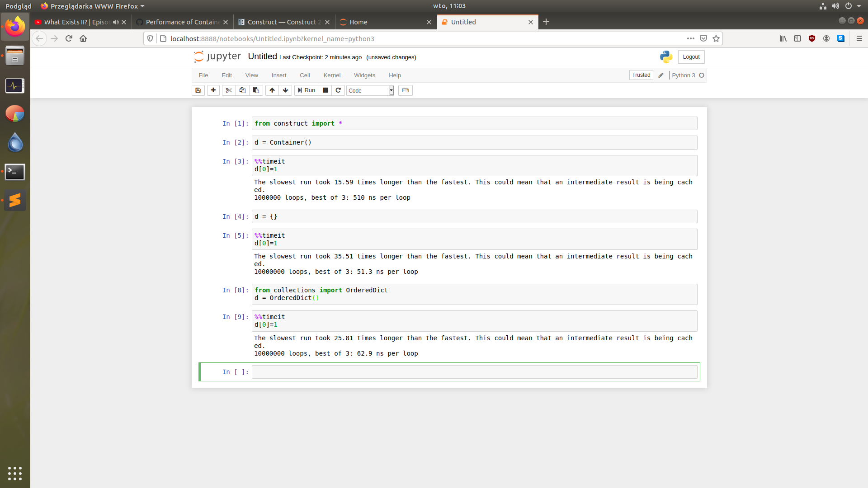This screenshot has height=488, width=868.
Task: Open the cell type Code dropdown
Action: [370, 91]
